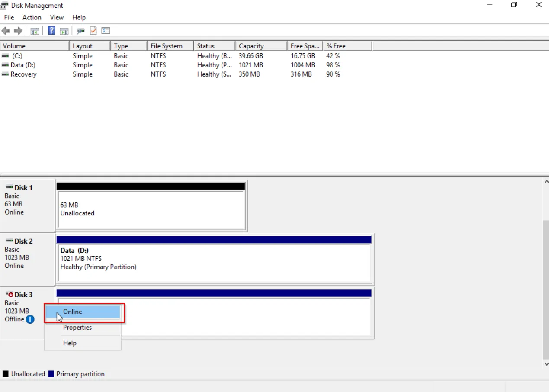The height and width of the screenshot is (392, 549).
Task: Toggle the Show/Hide Action Pane toolbar icon
Action: point(64,30)
